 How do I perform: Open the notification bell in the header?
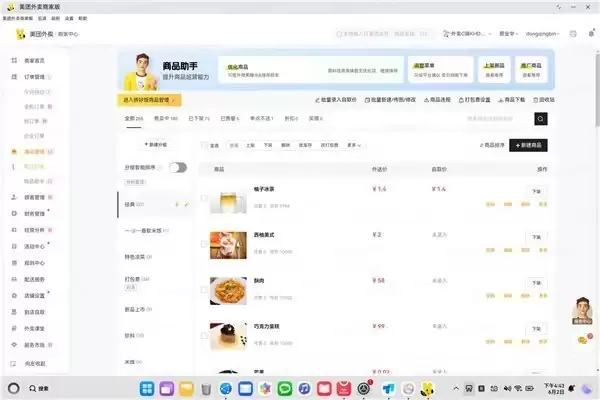pos(591,34)
